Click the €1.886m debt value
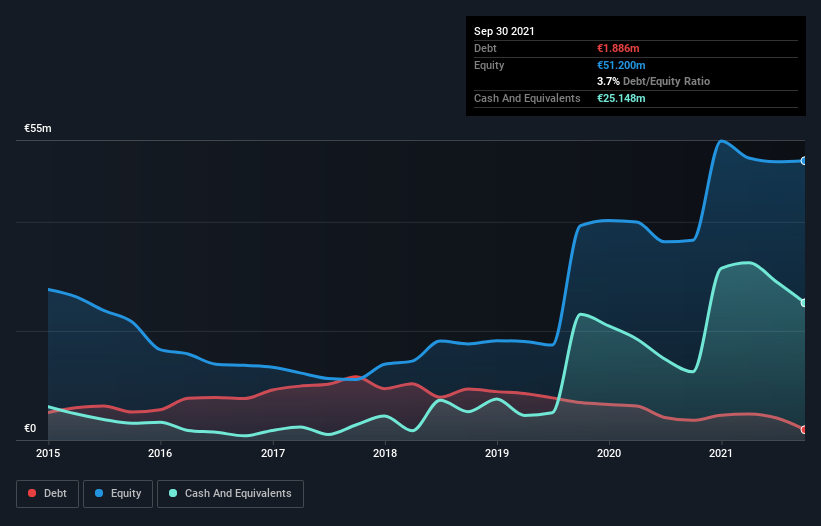Screen dimensions: 821x526 click(x=618, y=48)
